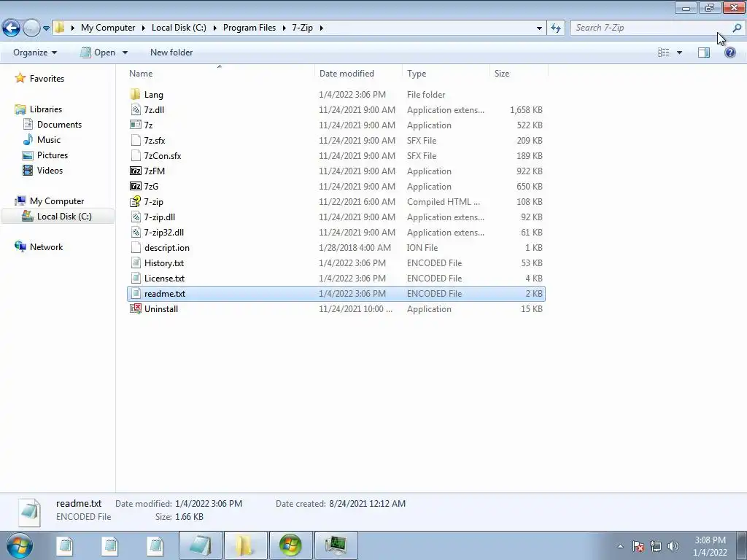Screen dimensions: 747x560
Task: Select the History.txt file icon
Action: [135, 262]
